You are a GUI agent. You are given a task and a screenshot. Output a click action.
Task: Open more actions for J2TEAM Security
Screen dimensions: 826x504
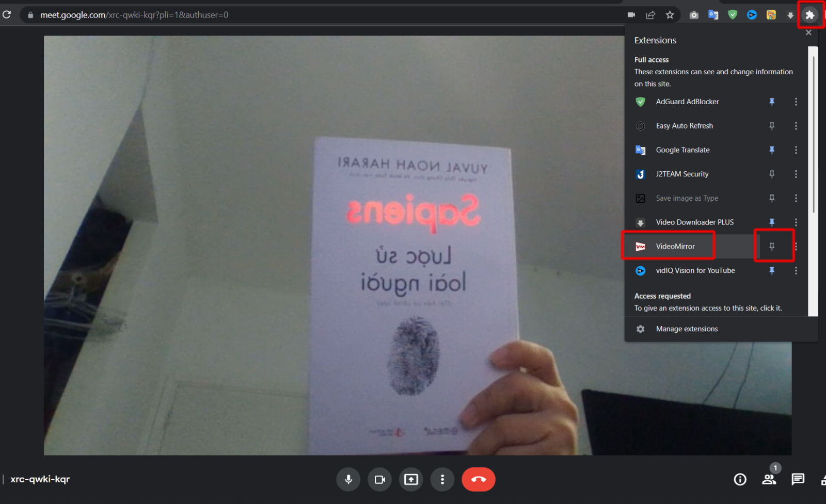tap(796, 174)
